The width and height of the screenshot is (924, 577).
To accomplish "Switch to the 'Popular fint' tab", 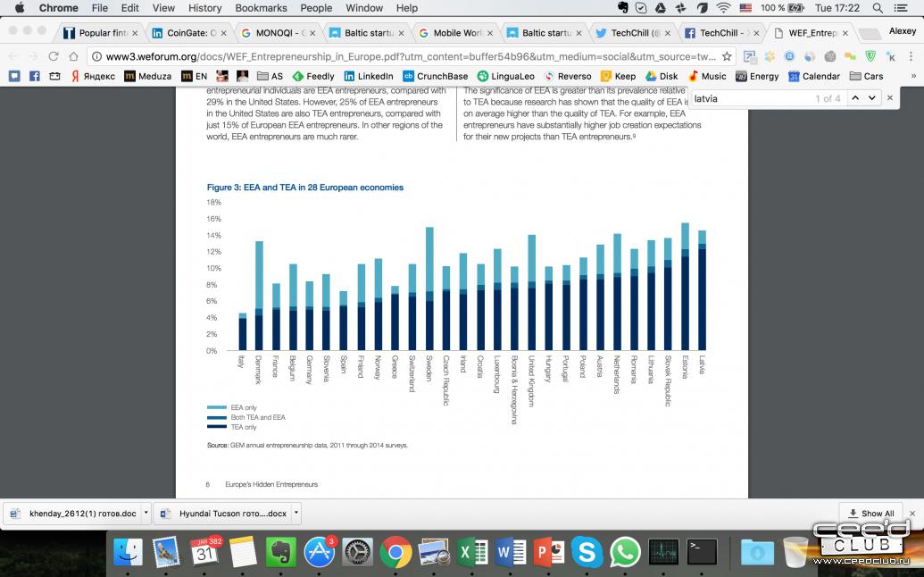I will point(101,33).
